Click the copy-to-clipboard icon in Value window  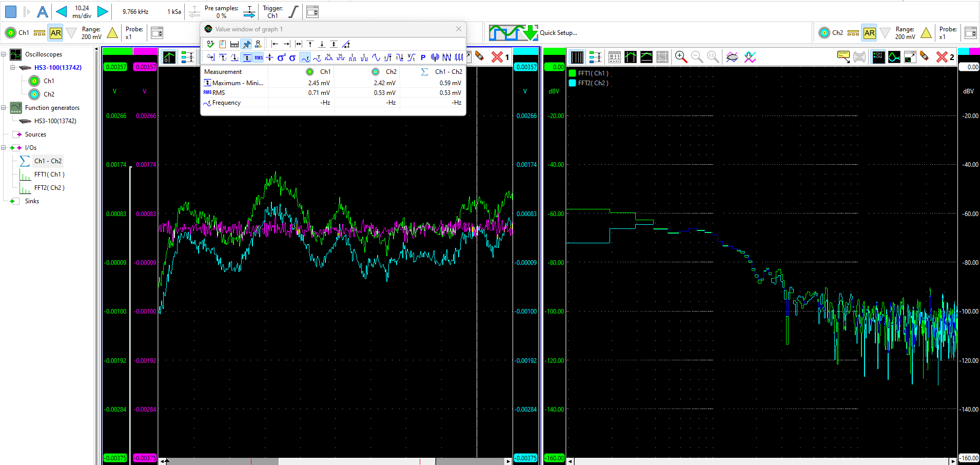click(x=222, y=44)
